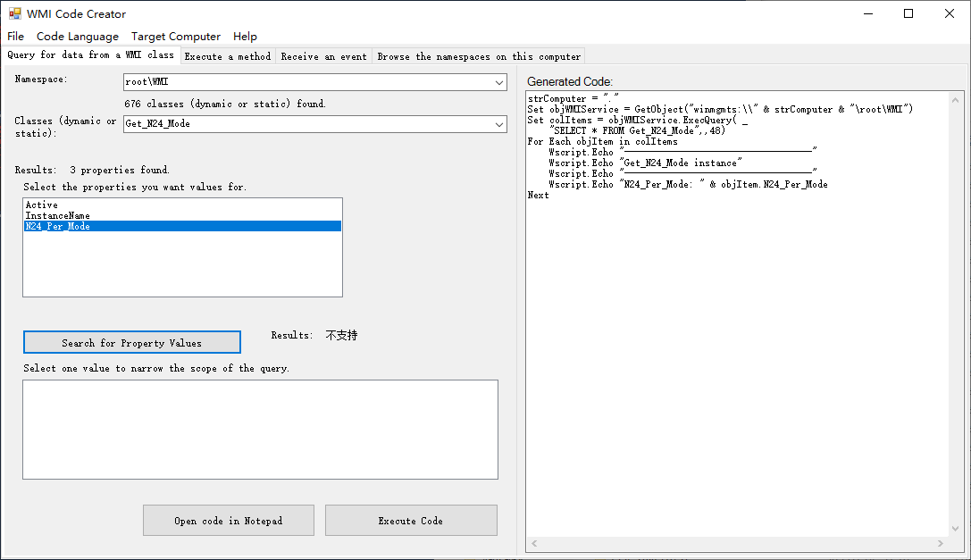Click the WMI Code Creator title bar icon

coord(17,13)
